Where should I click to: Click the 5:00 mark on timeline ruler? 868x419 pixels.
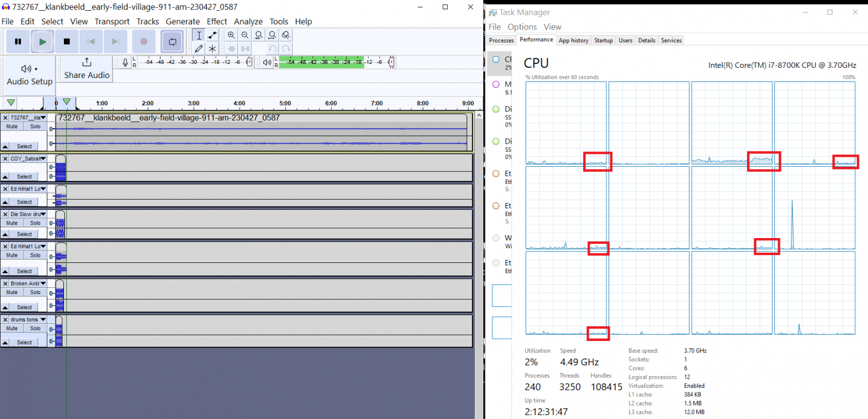285,103
